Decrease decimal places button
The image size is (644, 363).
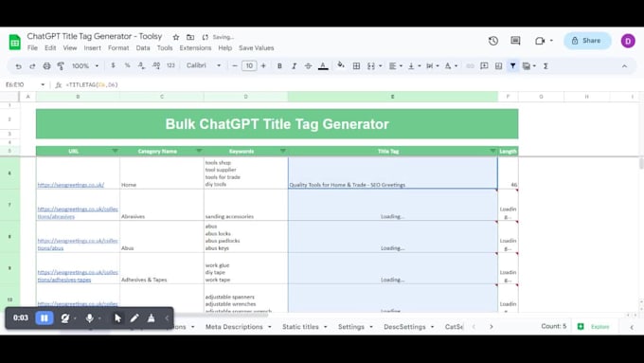click(x=141, y=65)
